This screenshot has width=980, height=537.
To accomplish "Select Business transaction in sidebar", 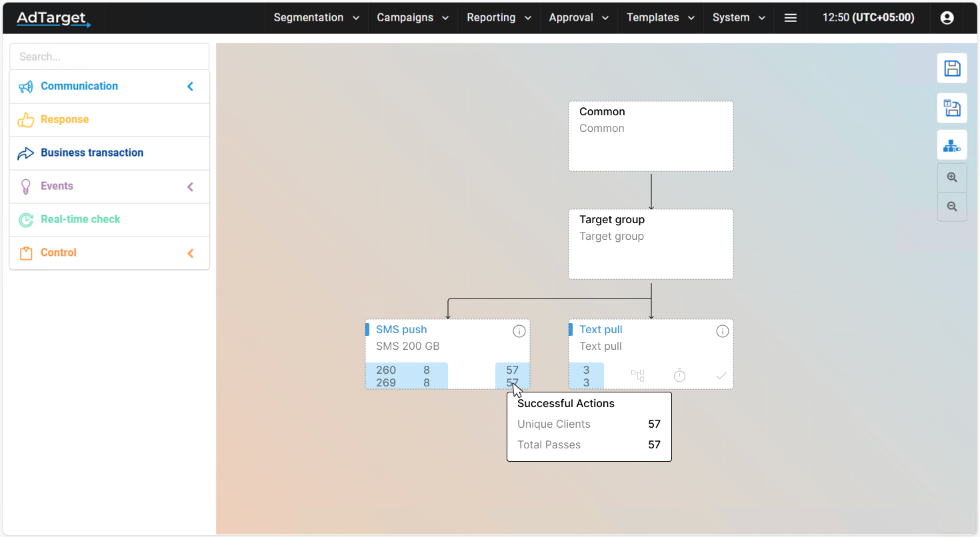I will 92,153.
